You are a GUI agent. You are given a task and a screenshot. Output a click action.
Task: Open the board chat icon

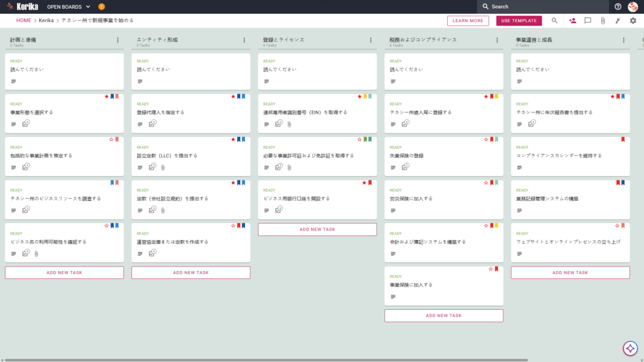(588, 21)
